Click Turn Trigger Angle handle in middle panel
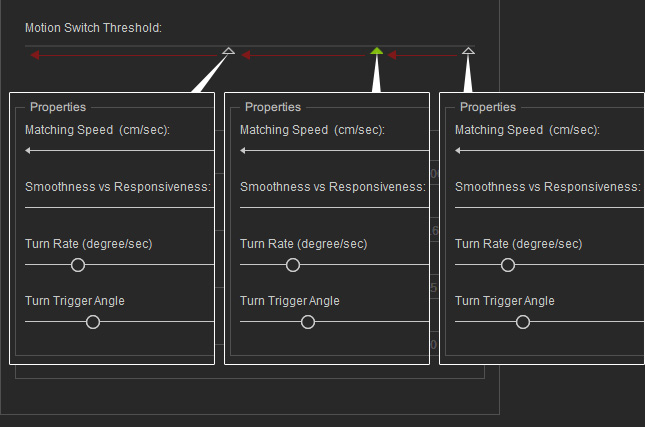 [308, 322]
